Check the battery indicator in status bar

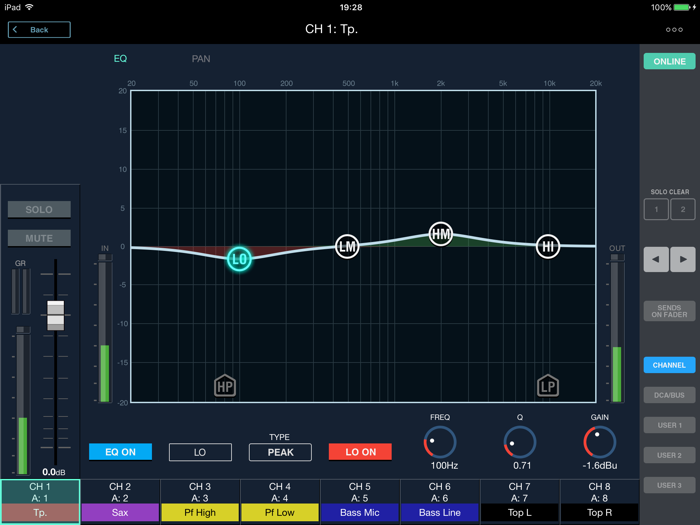tap(682, 7)
